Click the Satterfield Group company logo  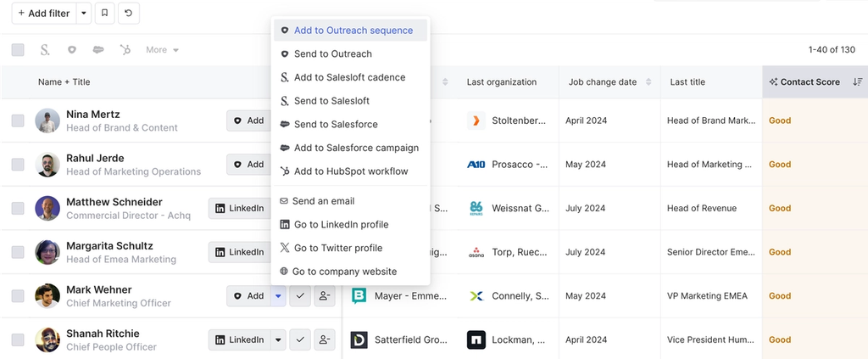[x=359, y=339]
